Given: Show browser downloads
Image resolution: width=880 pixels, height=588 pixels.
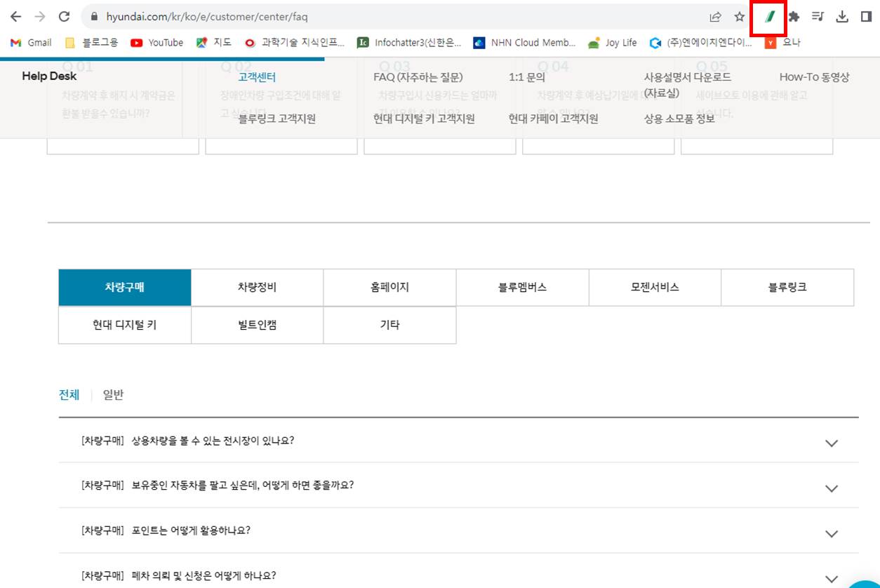Looking at the screenshot, I should coord(842,16).
